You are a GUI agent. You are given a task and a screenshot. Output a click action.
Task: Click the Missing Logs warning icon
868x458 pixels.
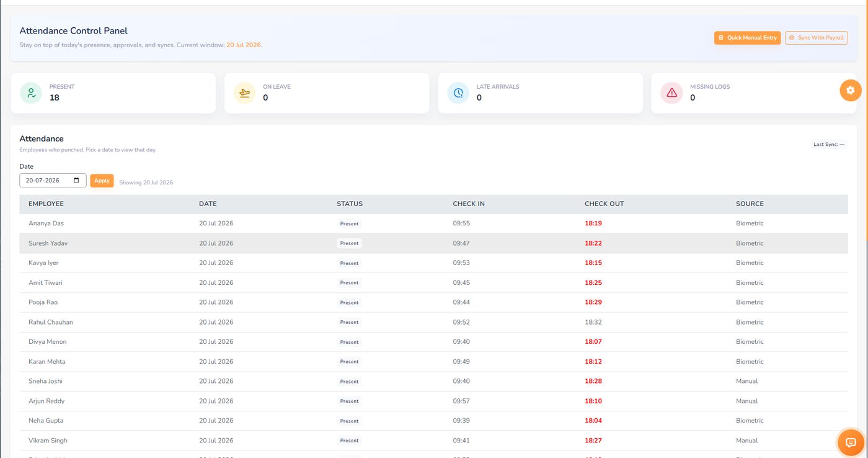pos(671,93)
